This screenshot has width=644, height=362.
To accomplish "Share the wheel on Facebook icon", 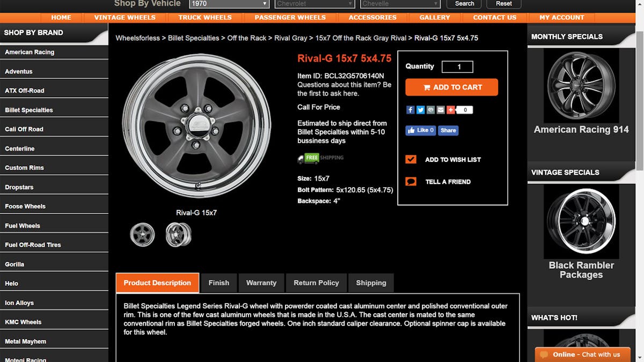I will (410, 110).
